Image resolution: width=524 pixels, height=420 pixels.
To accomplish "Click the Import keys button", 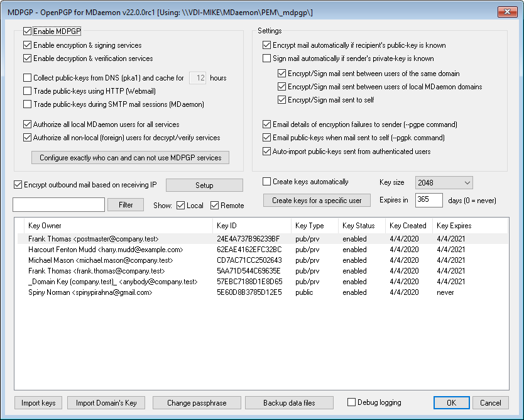I will point(38,403).
